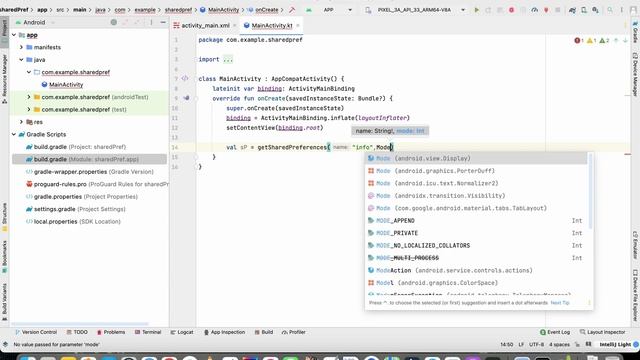Pick Mode (android.view.Display) suggestion
The height and width of the screenshot is (360, 640).
[476, 158]
